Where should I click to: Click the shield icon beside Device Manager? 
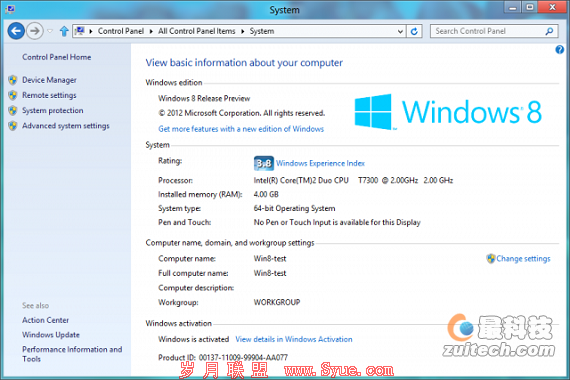coord(13,80)
